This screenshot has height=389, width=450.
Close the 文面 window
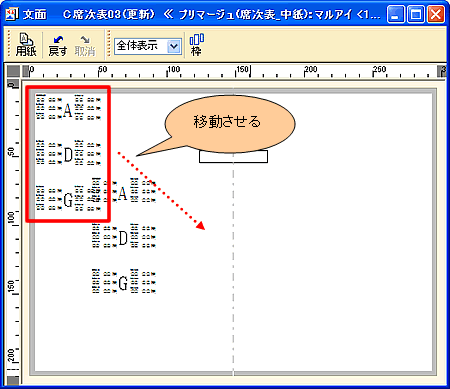pyautogui.click(x=436, y=15)
